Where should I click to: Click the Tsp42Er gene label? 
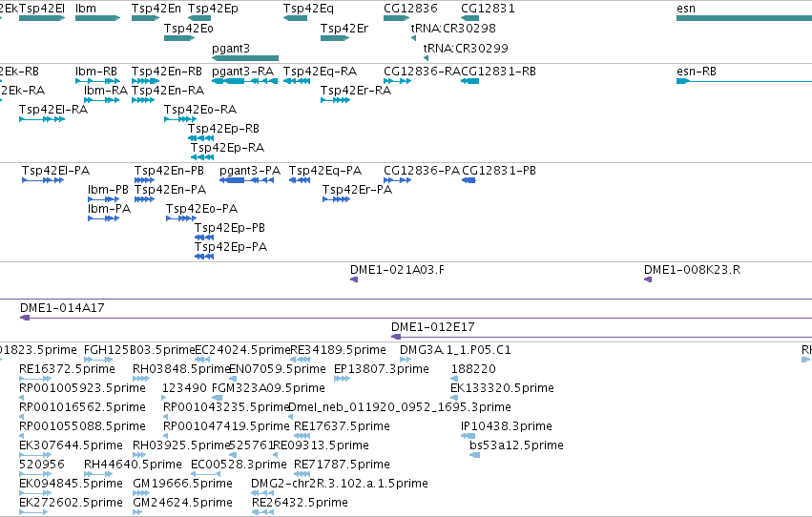point(344,28)
